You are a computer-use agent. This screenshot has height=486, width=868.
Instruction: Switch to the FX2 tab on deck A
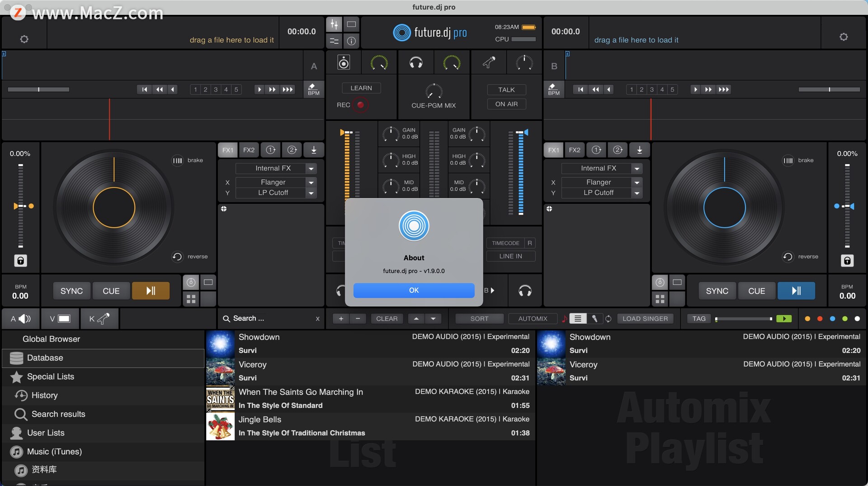(x=249, y=150)
